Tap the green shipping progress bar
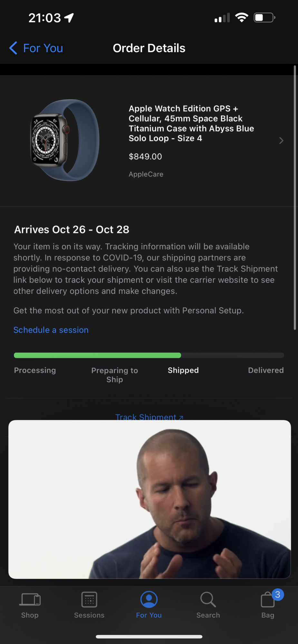 click(x=97, y=355)
